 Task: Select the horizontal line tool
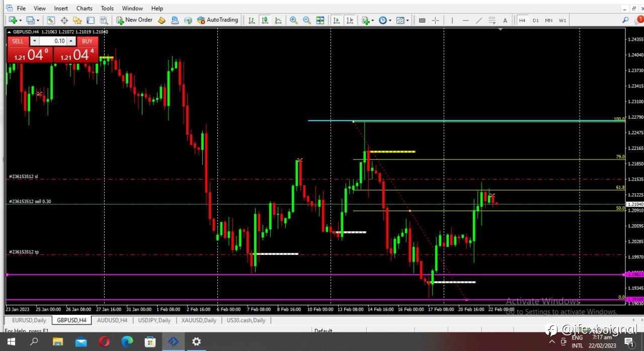click(465, 20)
